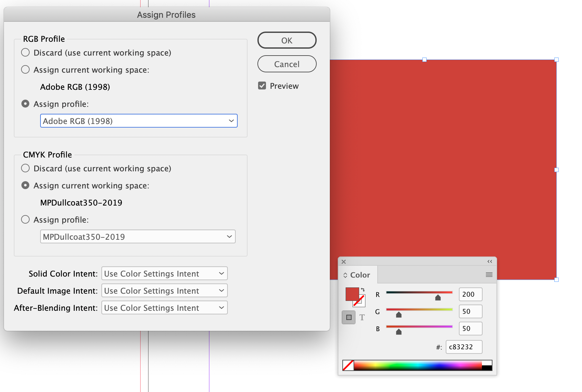Select Discard for the RGB Profile
Image resolution: width=582 pixels, height=392 pixels.
point(25,52)
